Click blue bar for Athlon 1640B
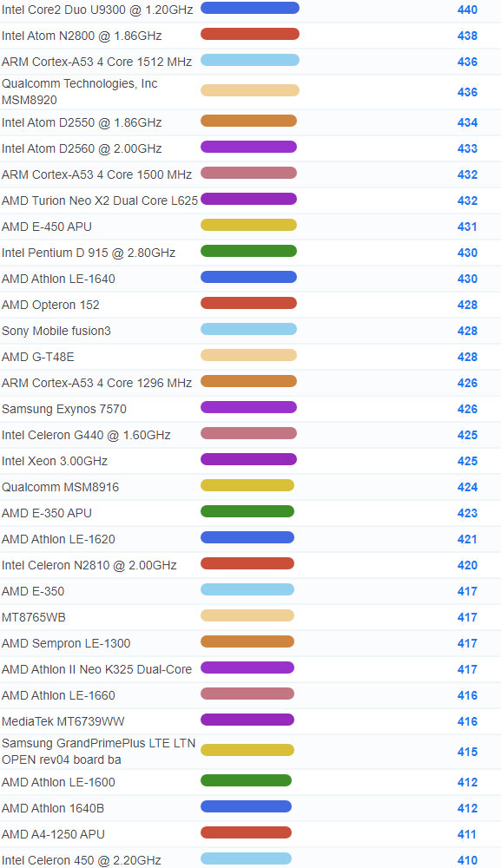The width and height of the screenshot is (501, 868). [x=246, y=806]
